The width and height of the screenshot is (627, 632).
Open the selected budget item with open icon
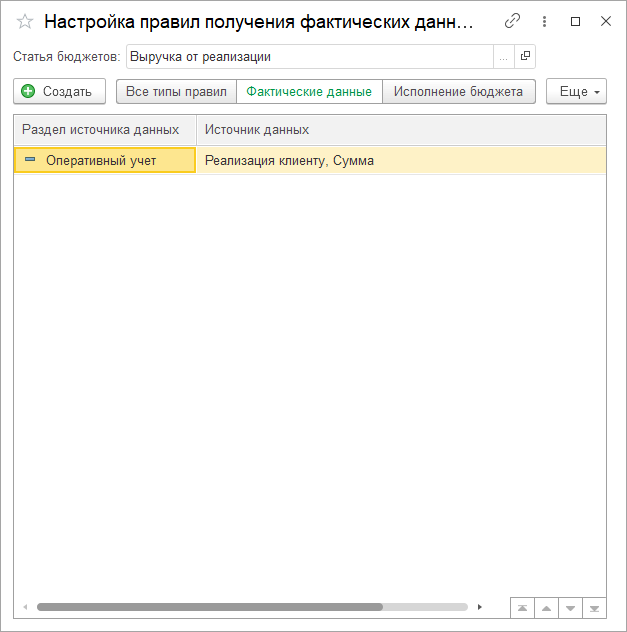[526, 57]
